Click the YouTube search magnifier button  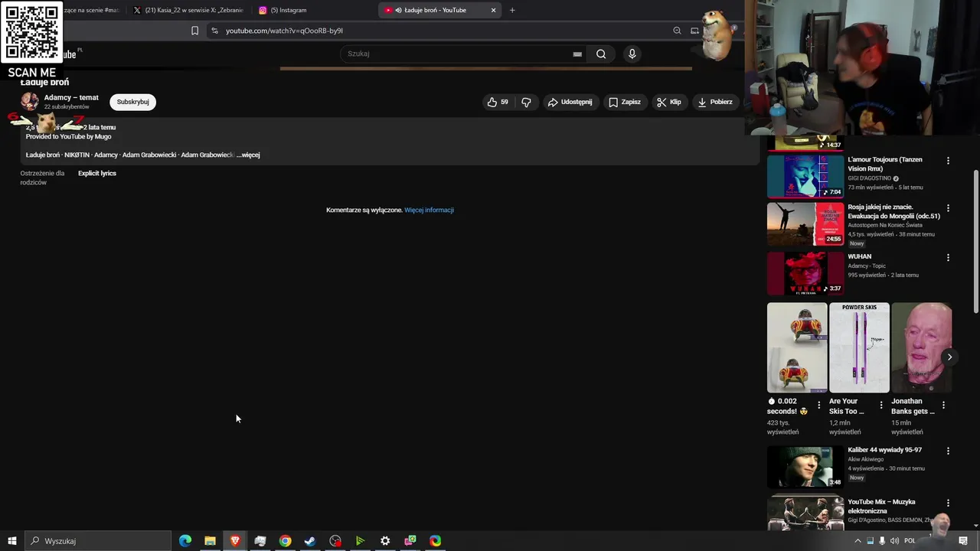pos(601,54)
